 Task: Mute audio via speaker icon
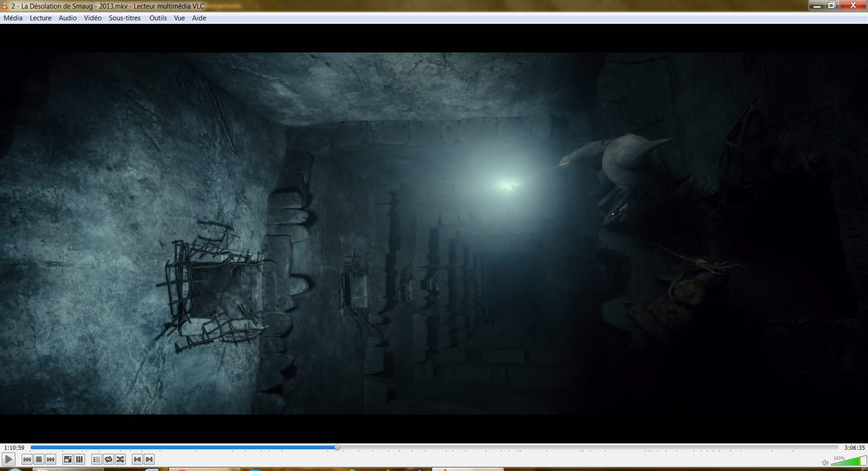pos(825,462)
